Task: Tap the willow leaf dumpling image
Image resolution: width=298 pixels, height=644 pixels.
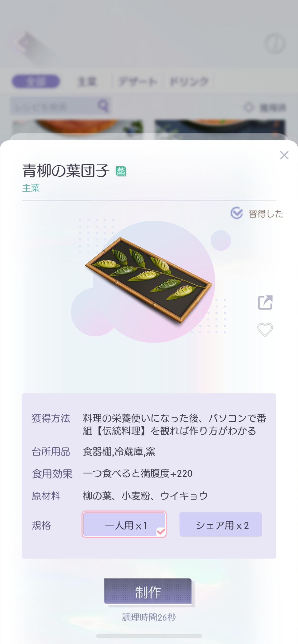Action: [148, 280]
